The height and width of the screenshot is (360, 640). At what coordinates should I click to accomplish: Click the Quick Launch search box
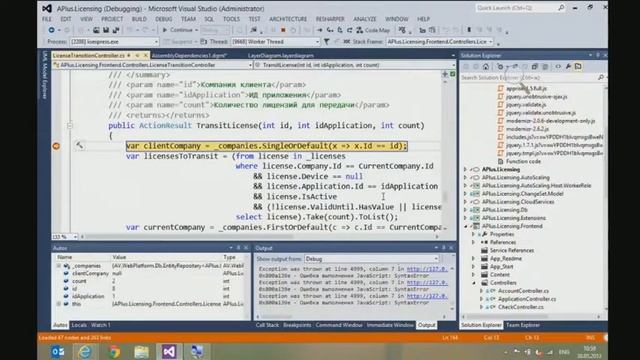click(x=520, y=8)
